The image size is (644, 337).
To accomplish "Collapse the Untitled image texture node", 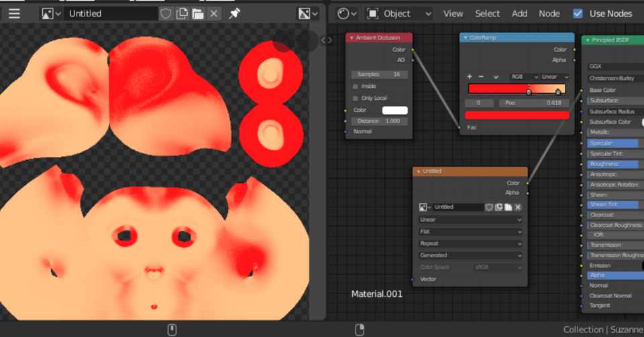I will tap(419, 172).
